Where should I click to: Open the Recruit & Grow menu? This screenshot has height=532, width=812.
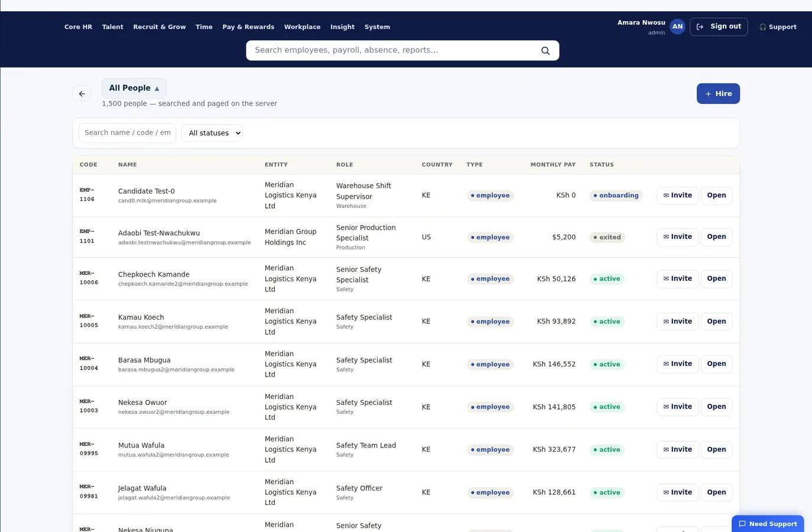click(x=160, y=27)
